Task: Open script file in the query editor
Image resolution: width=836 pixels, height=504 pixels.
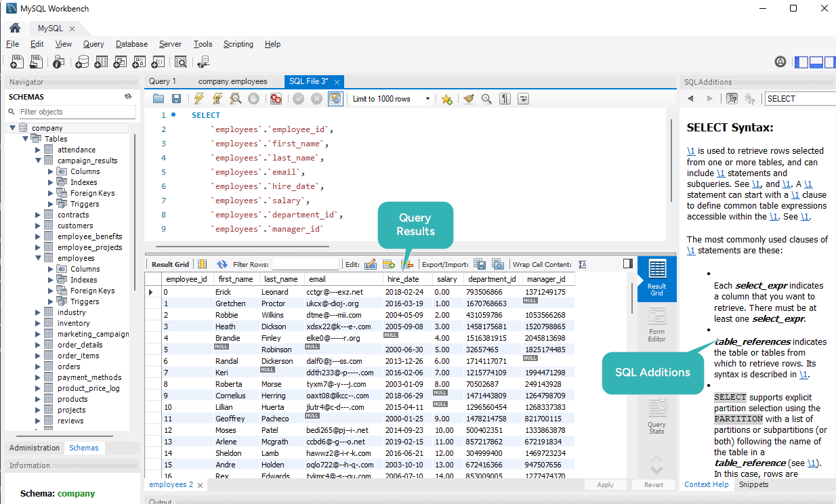Action: pos(159,99)
